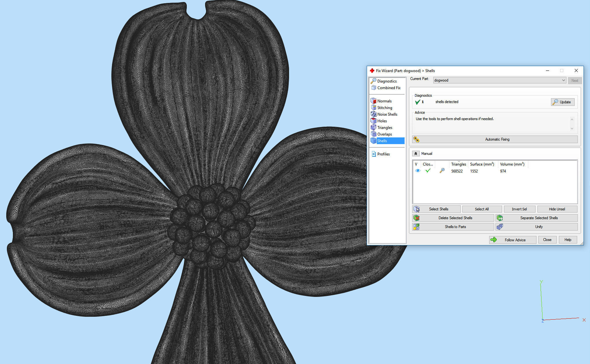Click the "shells detected" diagnostics text
The width and height of the screenshot is (590, 364).
coord(447,102)
